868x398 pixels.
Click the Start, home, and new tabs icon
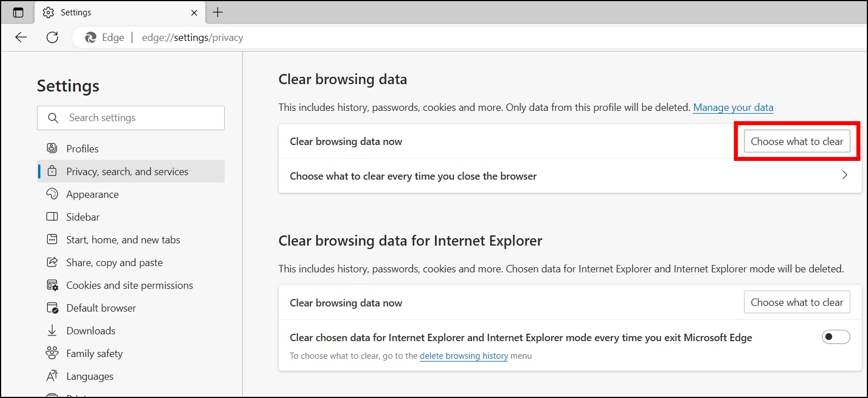(x=52, y=239)
